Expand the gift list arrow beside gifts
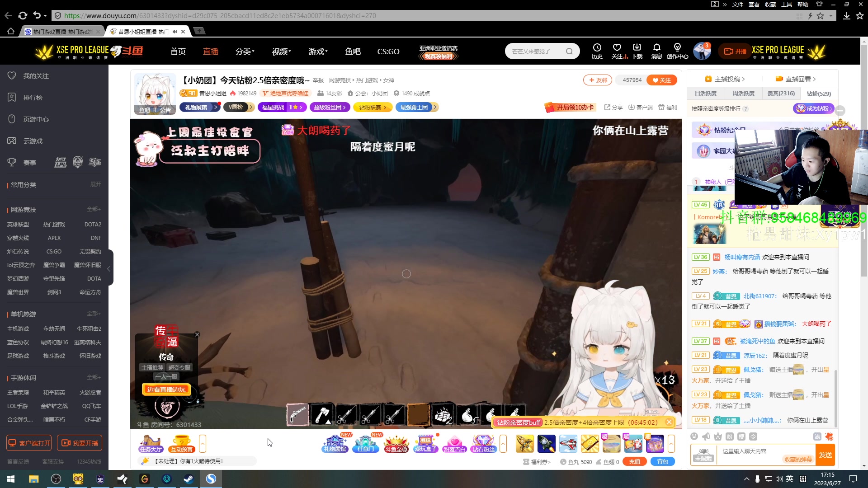The height and width of the screenshot is (488, 868). click(671, 443)
